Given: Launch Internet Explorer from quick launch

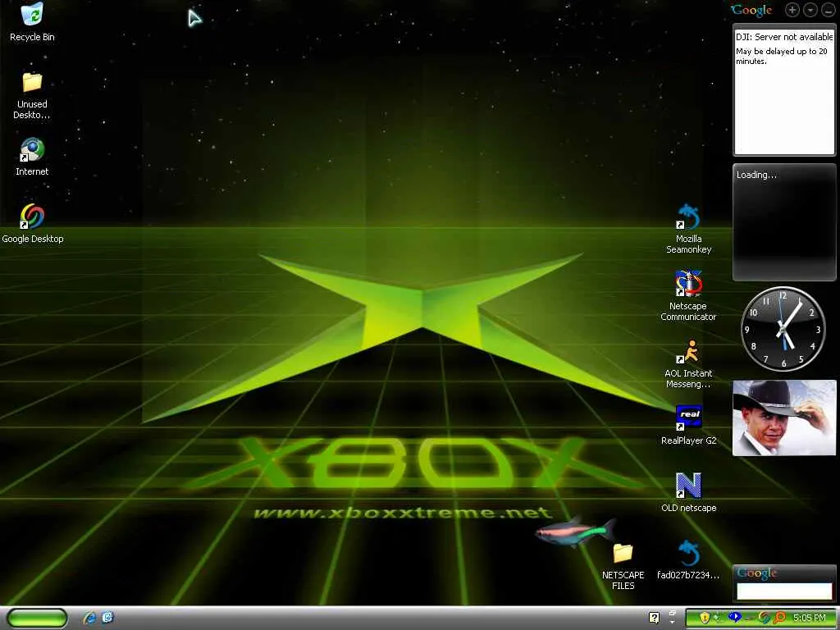Looking at the screenshot, I should [x=89, y=618].
